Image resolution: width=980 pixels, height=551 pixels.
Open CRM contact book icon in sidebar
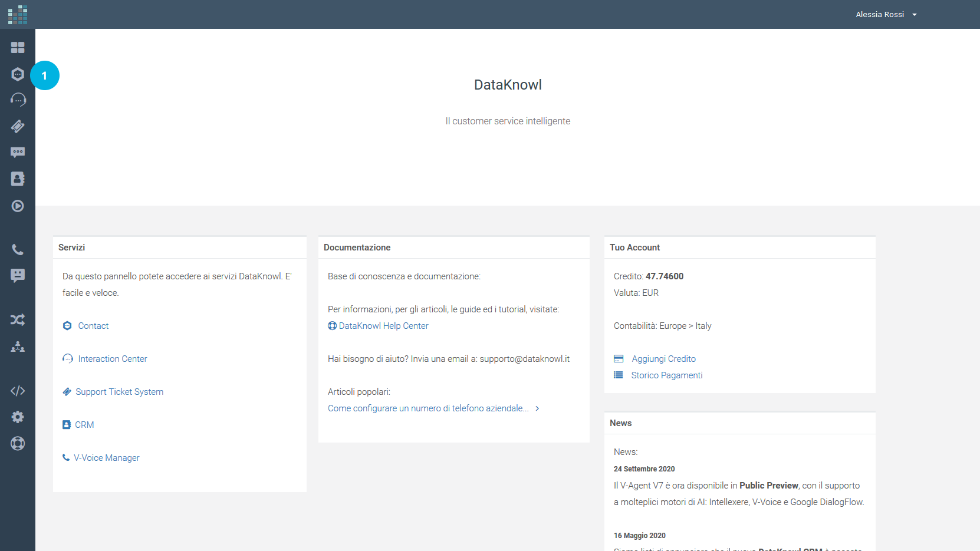click(x=18, y=179)
